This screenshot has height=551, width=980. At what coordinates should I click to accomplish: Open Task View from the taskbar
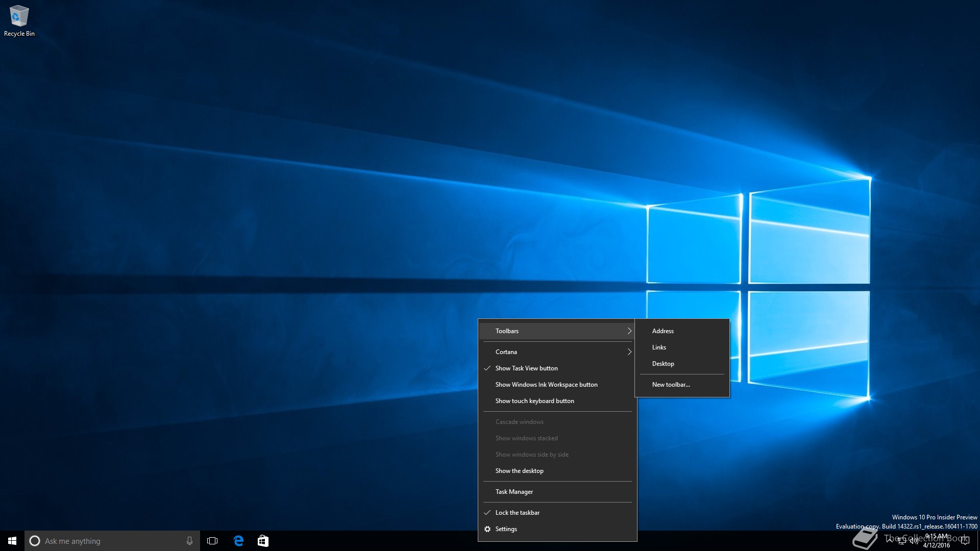[x=212, y=541]
